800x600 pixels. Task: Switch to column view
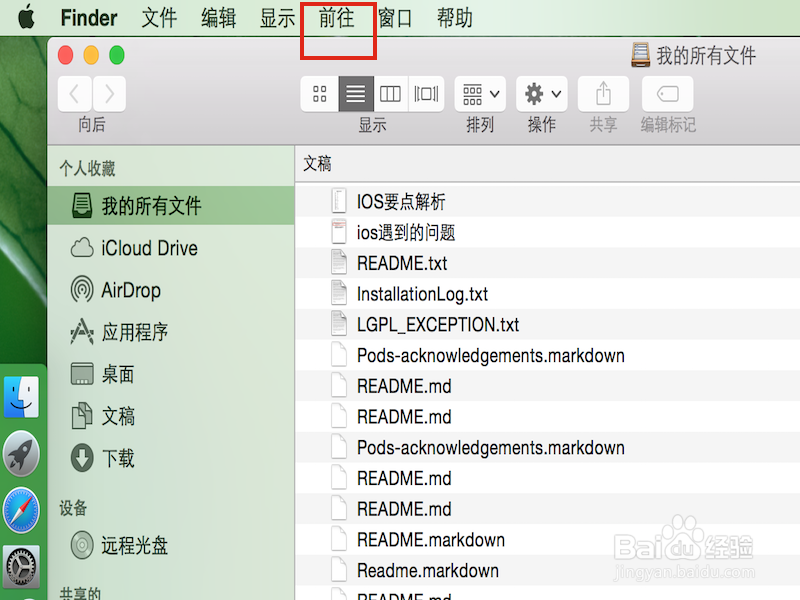coord(390,93)
